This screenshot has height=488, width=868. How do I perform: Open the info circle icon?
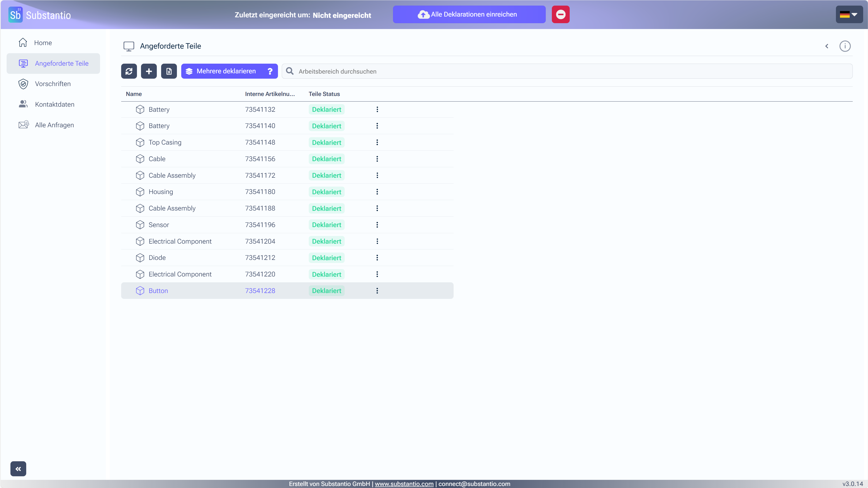(x=845, y=46)
